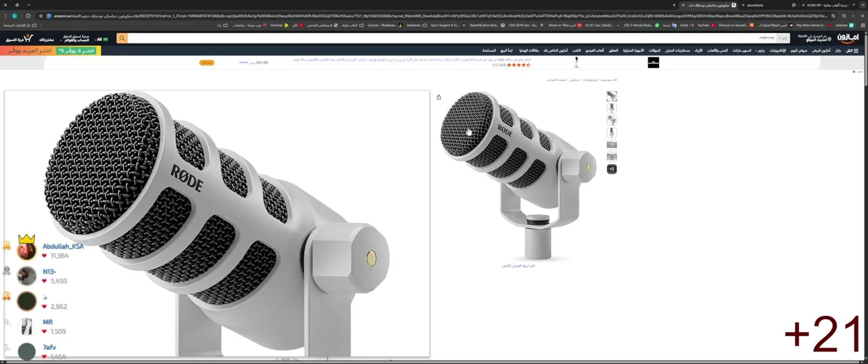Viewport: 868px width, 364px height.
Task: Open the hamburger 'الكل' all-categories menu
Action: click(852, 51)
